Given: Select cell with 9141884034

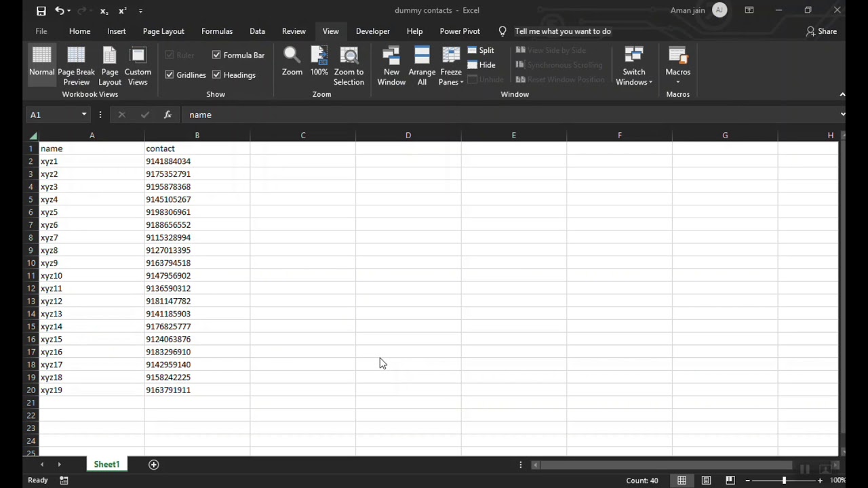Looking at the screenshot, I should click(197, 161).
